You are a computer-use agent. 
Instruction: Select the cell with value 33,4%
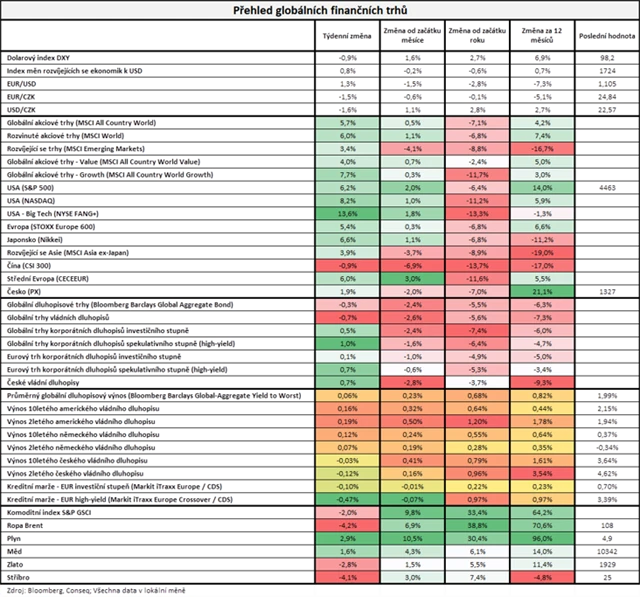pos(477,512)
